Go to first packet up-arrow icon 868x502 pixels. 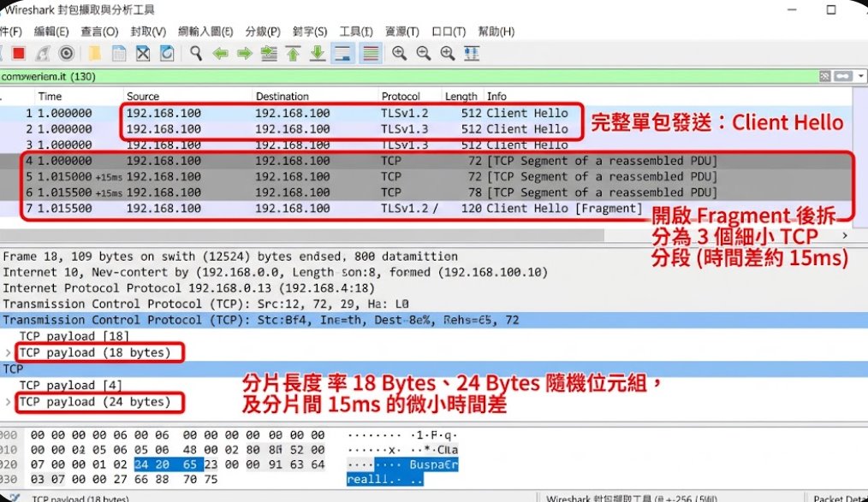click(293, 53)
